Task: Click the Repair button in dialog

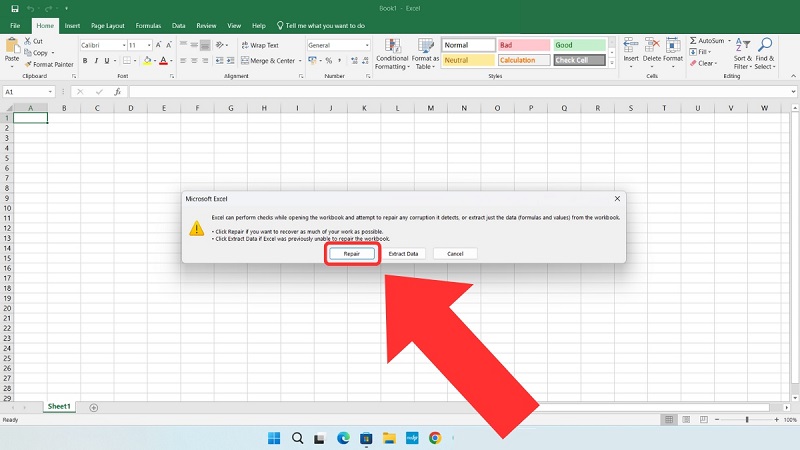Action: coord(352,254)
